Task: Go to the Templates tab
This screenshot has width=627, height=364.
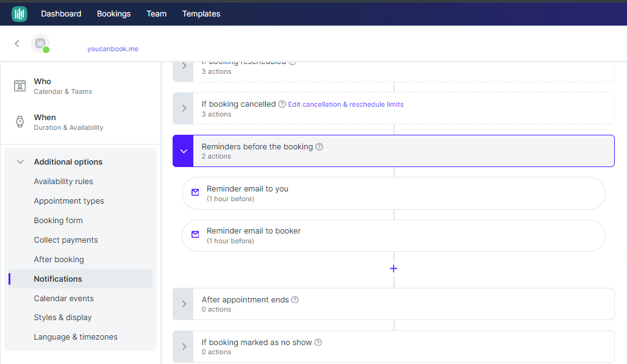Action: (201, 13)
